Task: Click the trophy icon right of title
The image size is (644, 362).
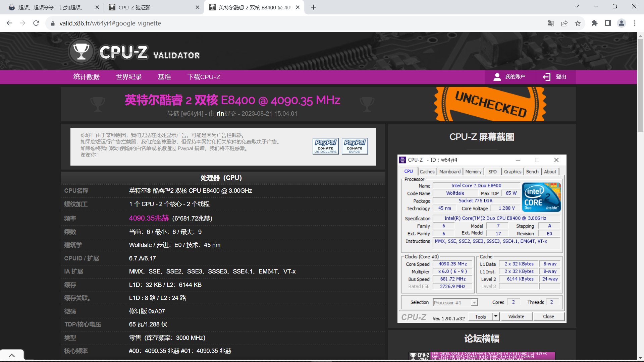Action: [367, 104]
